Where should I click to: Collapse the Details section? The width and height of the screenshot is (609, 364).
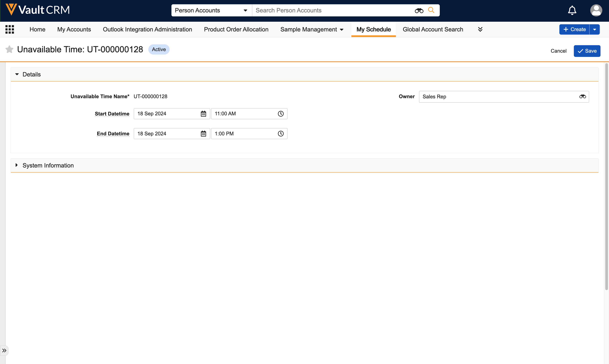pyautogui.click(x=17, y=74)
